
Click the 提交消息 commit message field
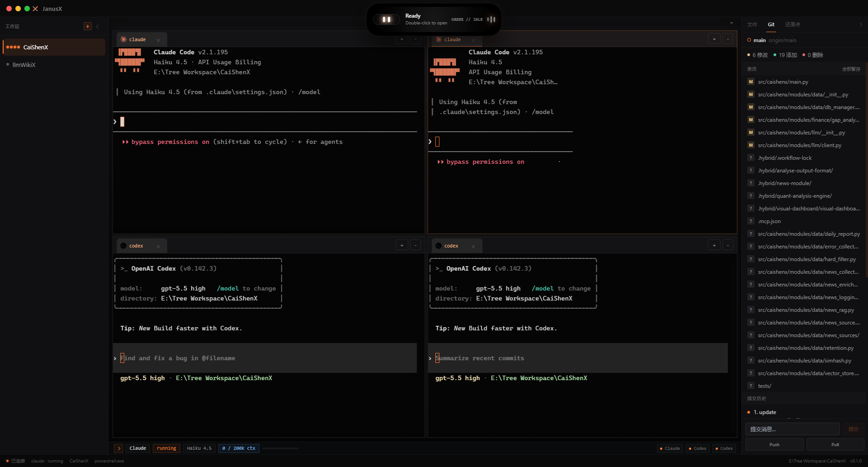click(793, 429)
